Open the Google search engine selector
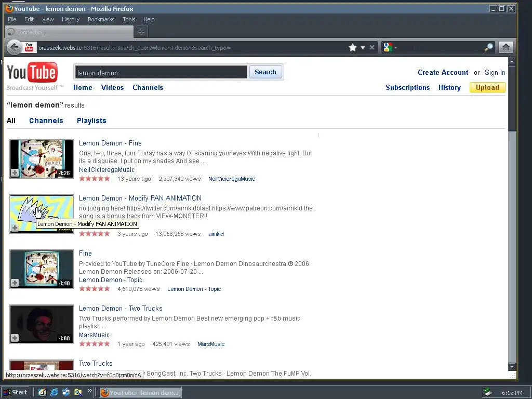This screenshot has width=532, height=399. click(390, 47)
